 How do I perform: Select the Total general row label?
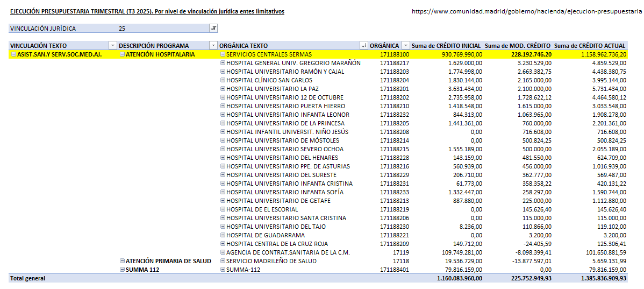tap(27, 278)
